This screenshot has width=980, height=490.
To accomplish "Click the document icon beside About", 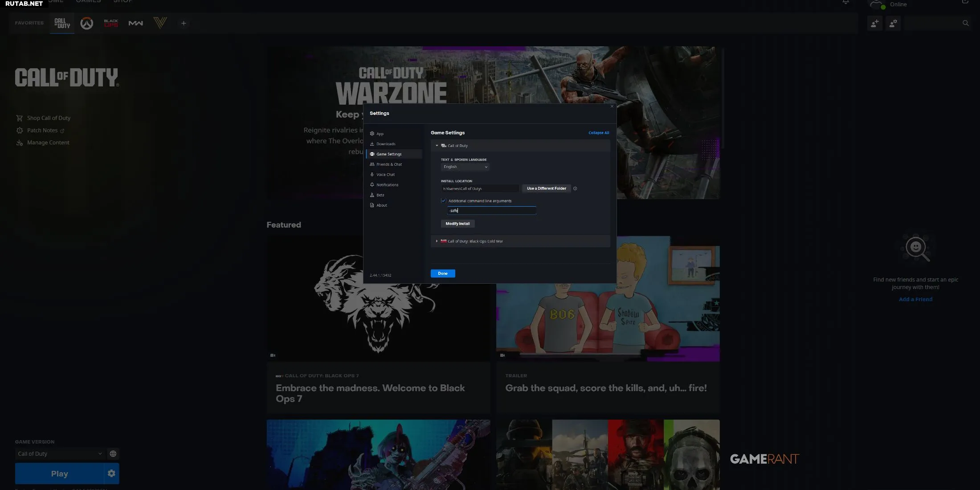I will [372, 205].
